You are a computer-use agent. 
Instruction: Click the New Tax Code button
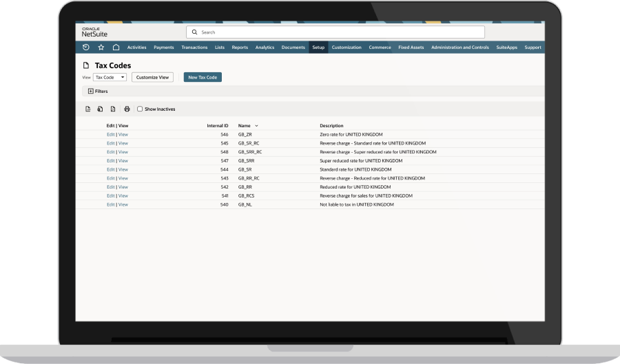[x=203, y=77]
